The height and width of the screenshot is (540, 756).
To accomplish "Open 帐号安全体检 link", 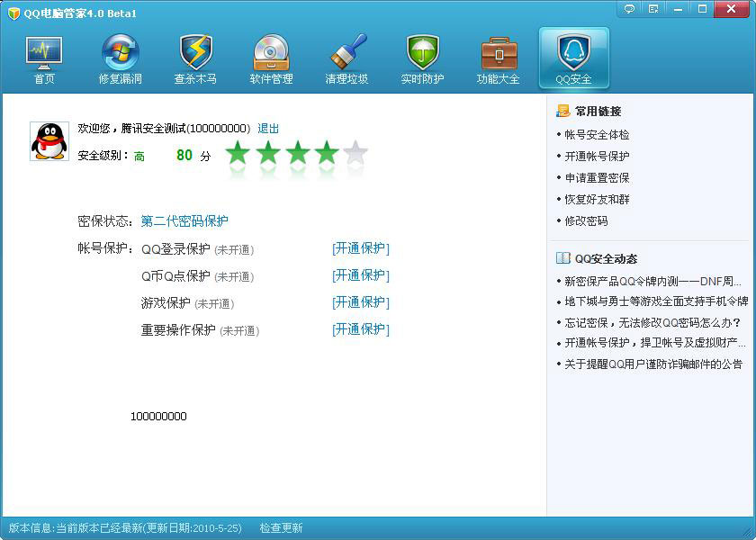I will pos(597,135).
